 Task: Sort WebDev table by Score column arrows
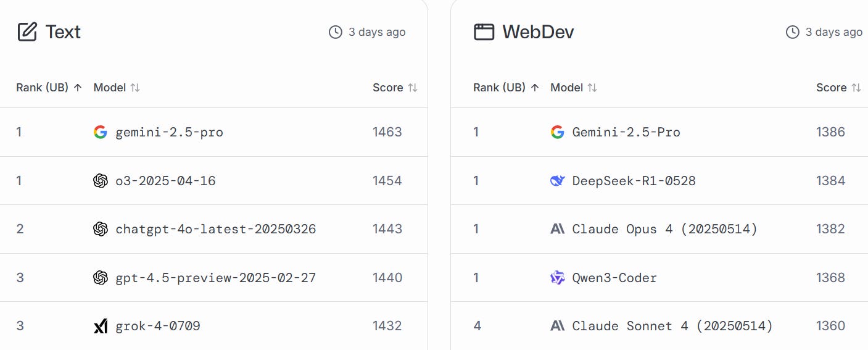click(856, 88)
